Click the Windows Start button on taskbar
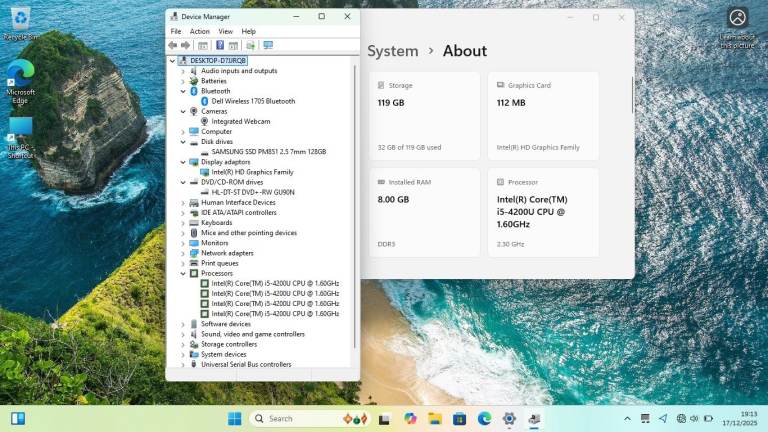 pos(234,418)
